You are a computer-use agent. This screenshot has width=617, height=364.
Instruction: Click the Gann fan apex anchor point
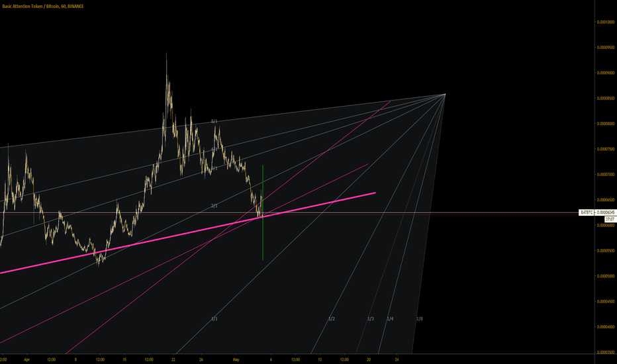coord(445,94)
